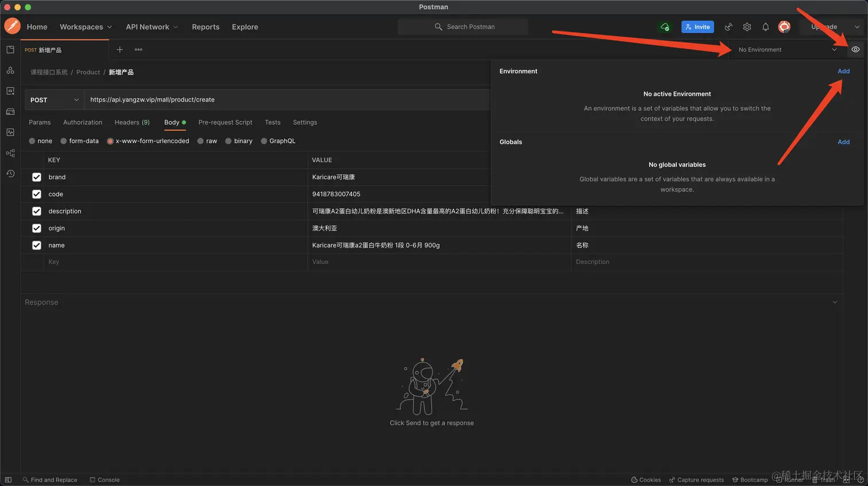Open the Collections sidebar icon
868x486 pixels.
pos(10,50)
